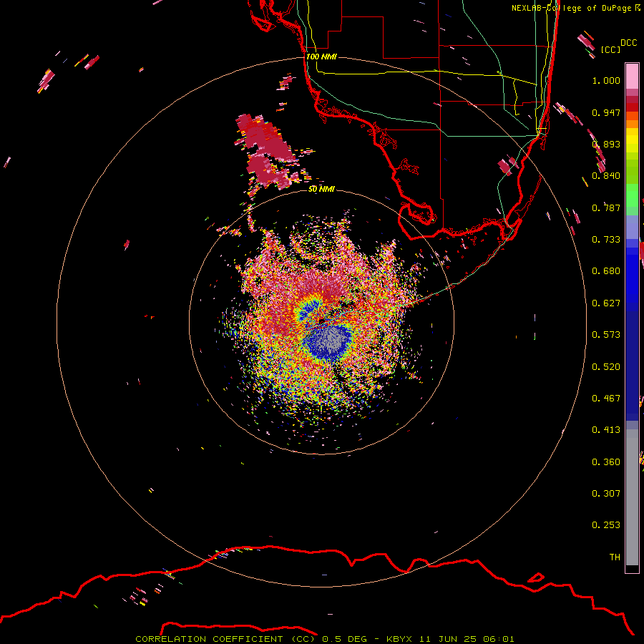Select the 0.947 color scale value

606,112
